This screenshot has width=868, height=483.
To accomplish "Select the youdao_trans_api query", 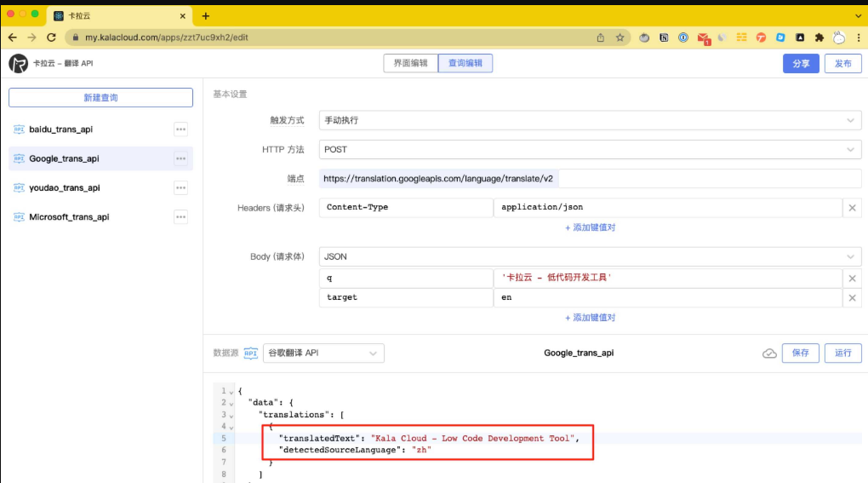I will (x=100, y=187).
